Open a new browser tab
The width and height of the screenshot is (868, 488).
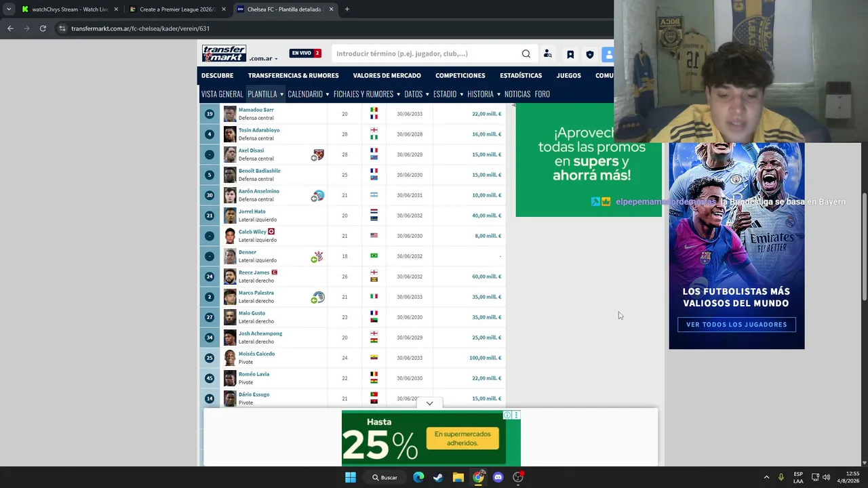(x=347, y=9)
